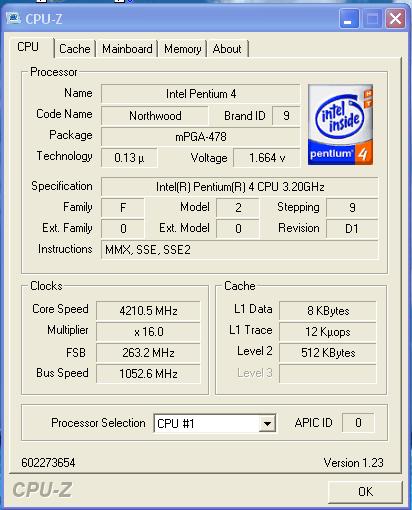
Task: Close the CPU-Z window
Action: tap(395, 18)
